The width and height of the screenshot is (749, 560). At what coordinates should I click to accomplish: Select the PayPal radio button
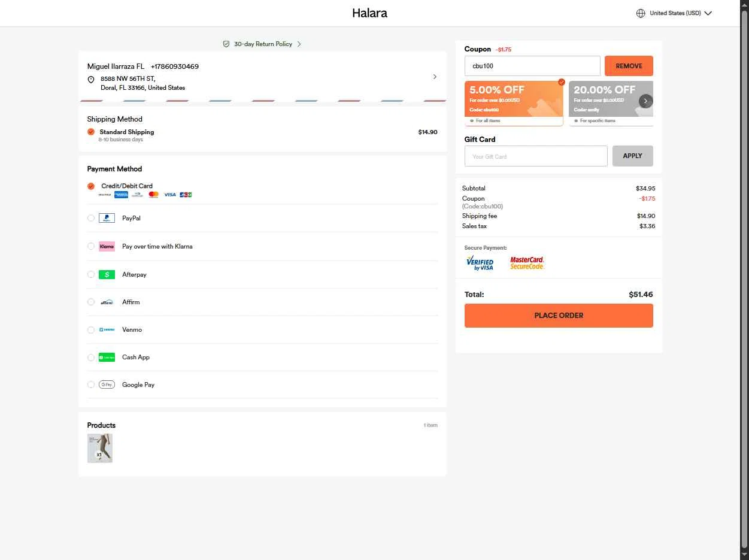(91, 218)
